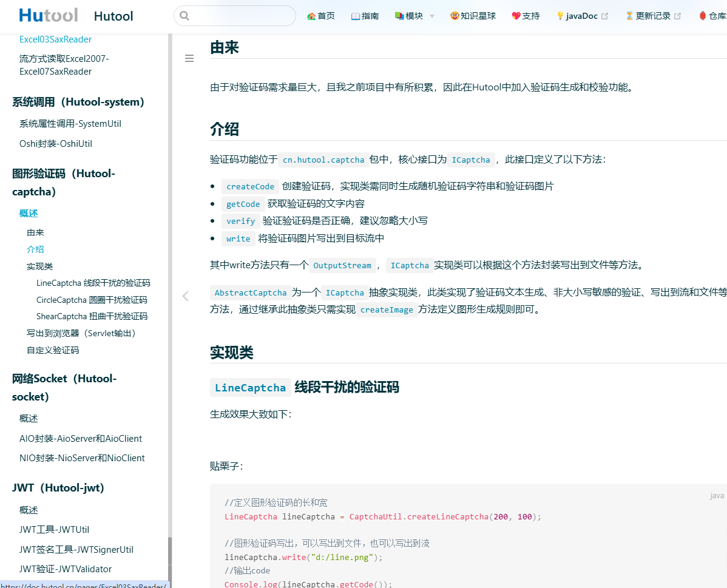
Task: Click the getCode inline code
Action: pyautogui.click(x=243, y=204)
